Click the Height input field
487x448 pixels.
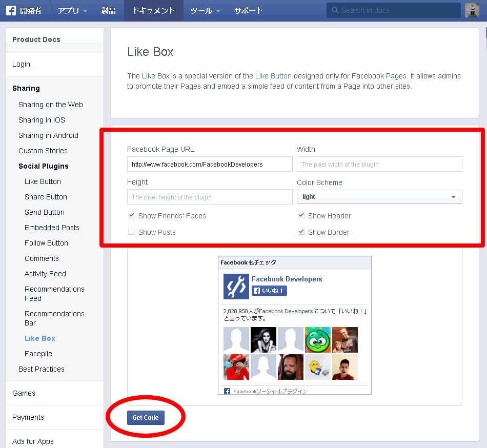[x=210, y=197]
